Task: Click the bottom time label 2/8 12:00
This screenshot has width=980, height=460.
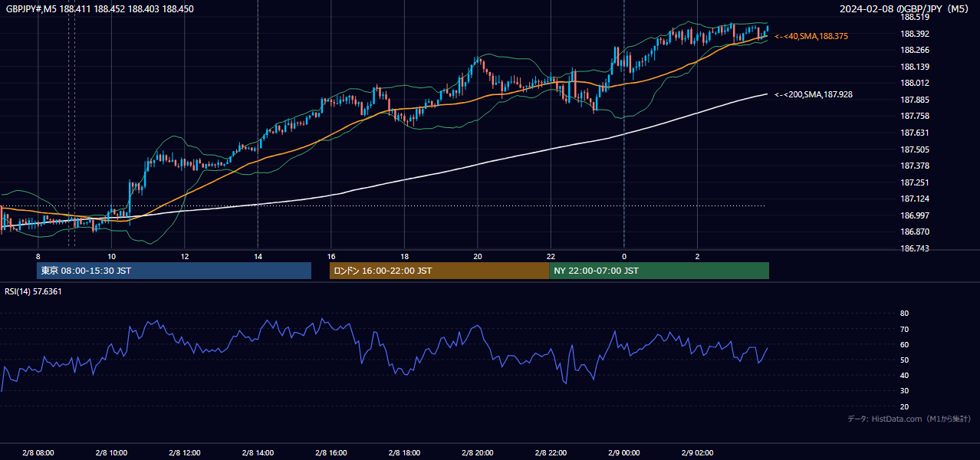Action: 184,452
